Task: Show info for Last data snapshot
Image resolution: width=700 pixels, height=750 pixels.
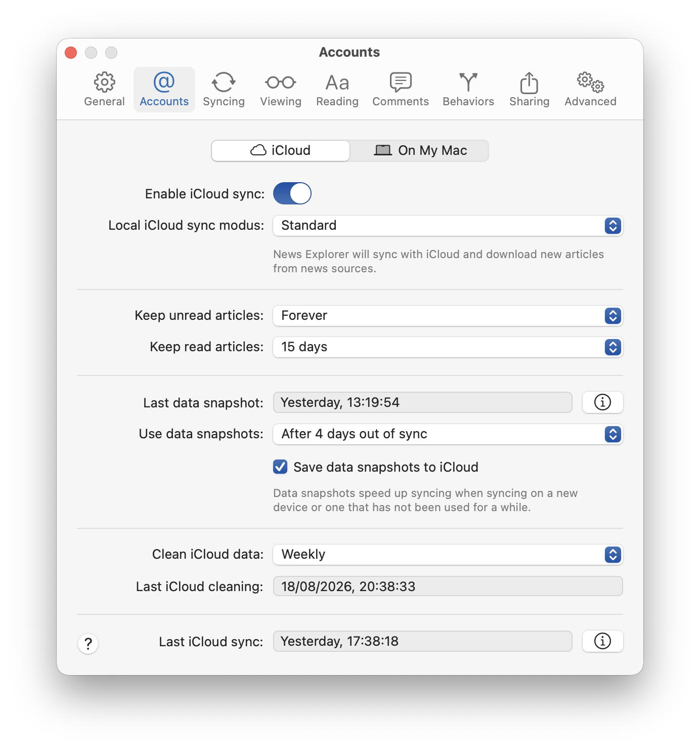Action: point(602,402)
